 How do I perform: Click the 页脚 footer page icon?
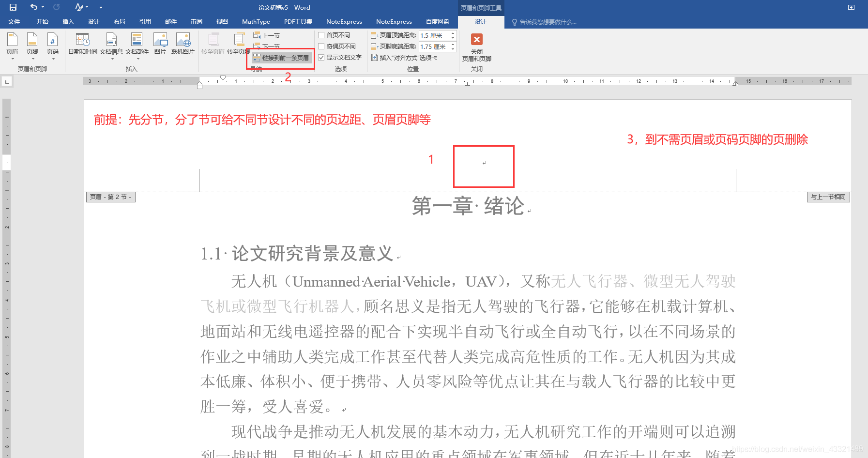pyautogui.click(x=32, y=40)
